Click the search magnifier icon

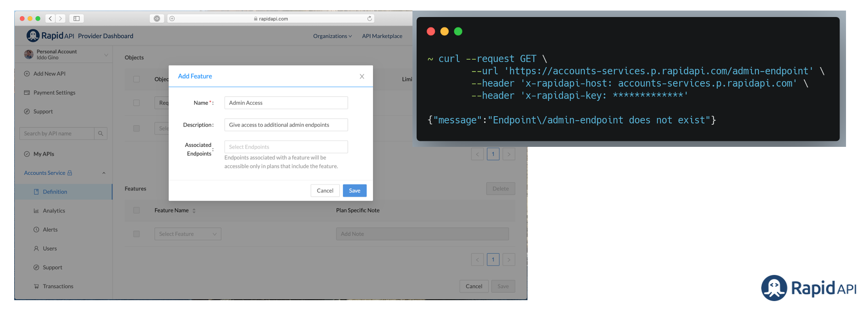[x=101, y=134]
